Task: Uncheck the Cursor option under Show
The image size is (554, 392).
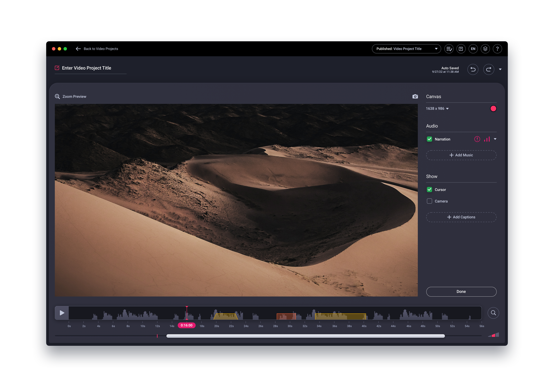Action: 429,190
